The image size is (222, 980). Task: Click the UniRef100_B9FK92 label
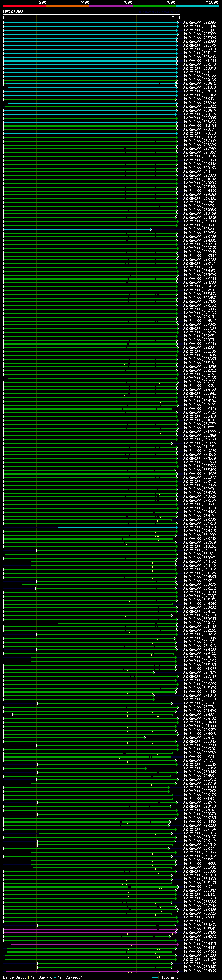(199, 963)
